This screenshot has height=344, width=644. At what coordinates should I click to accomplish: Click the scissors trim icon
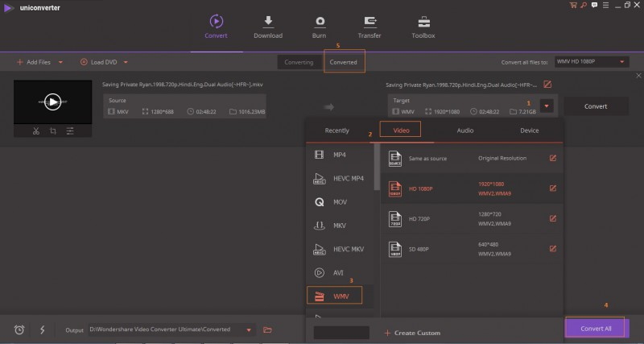[x=36, y=131]
